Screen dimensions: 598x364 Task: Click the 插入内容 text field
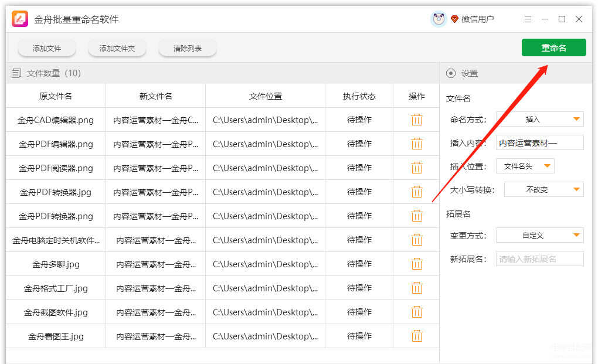tap(539, 142)
